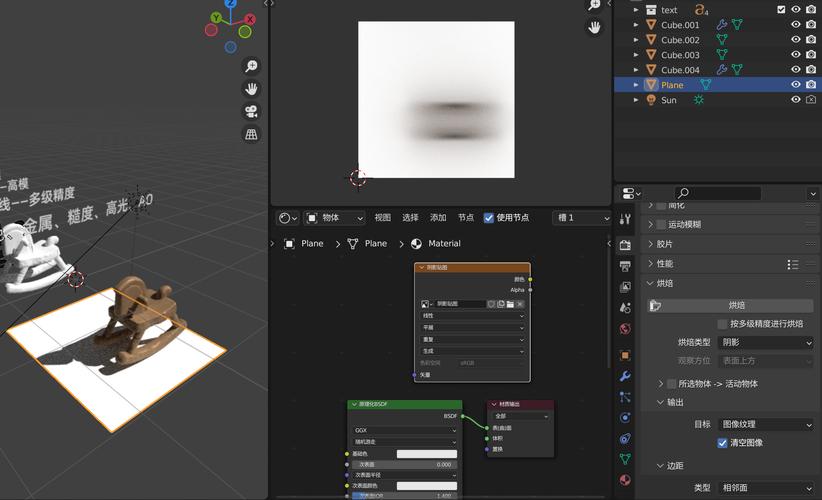
Task: Disable render camera icon for Cube.001
Action: pos(811,25)
